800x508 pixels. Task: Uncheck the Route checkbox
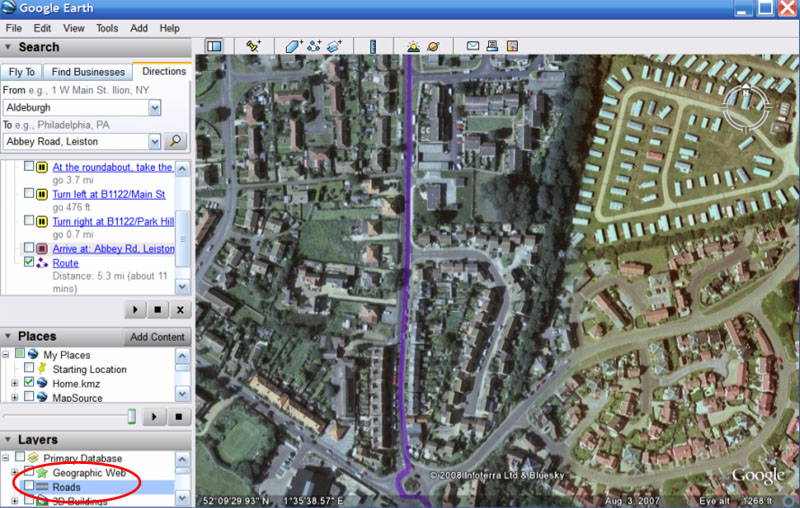(29, 262)
